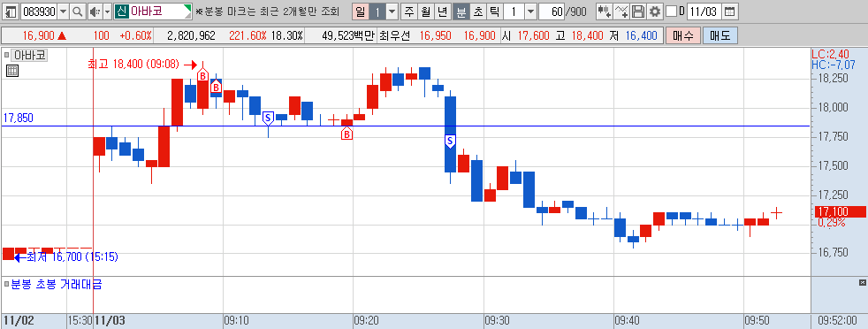Click the 분봉 초봉 거래대금 indicator label
The height and width of the screenshot is (329, 868).
(x=56, y=285)
